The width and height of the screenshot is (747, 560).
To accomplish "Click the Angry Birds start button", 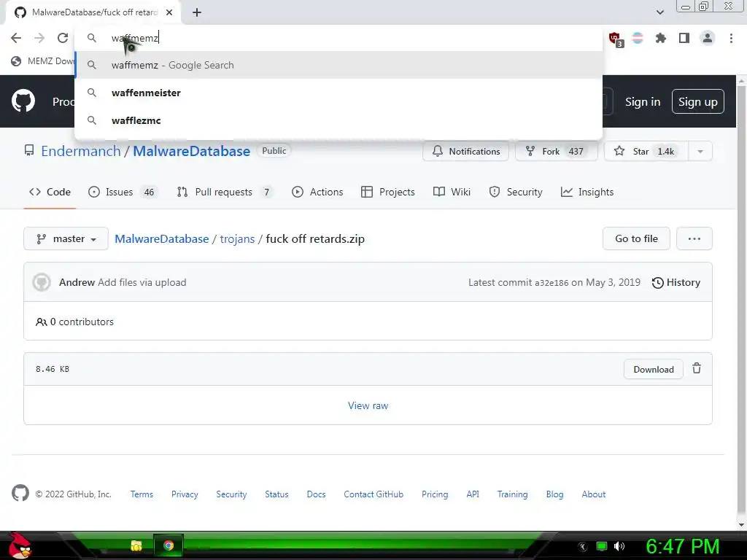I will click(x=19, y=545).
